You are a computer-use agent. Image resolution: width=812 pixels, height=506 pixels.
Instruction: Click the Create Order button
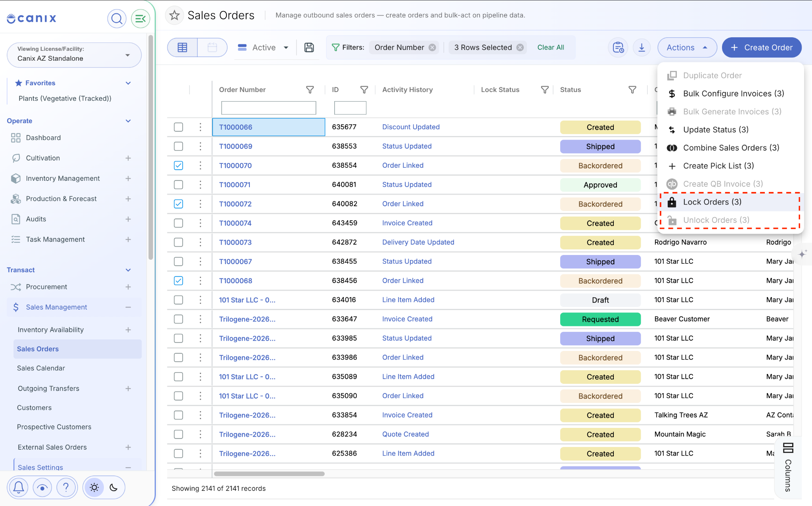click(x=762, y=48)
